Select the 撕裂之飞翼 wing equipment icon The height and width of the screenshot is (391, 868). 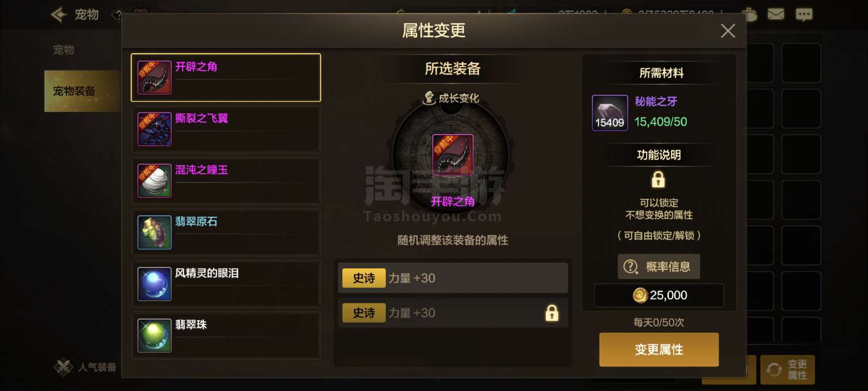155,129
